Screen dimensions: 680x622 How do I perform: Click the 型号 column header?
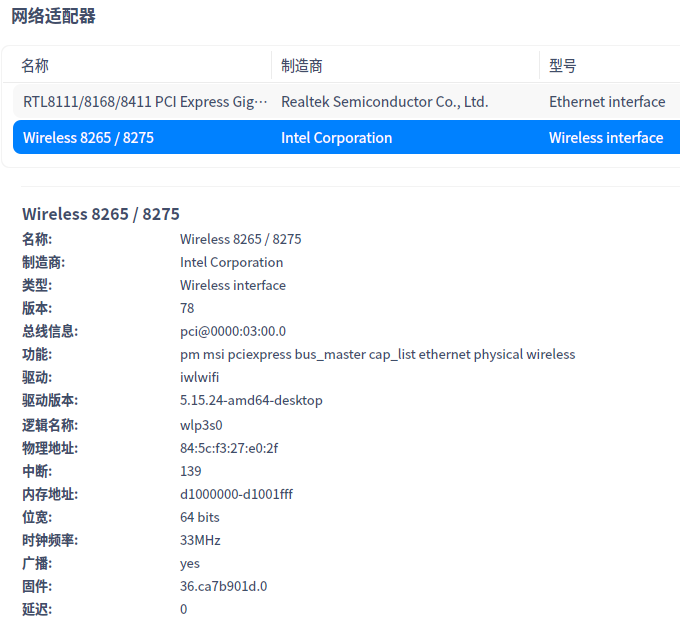point(562,66)
